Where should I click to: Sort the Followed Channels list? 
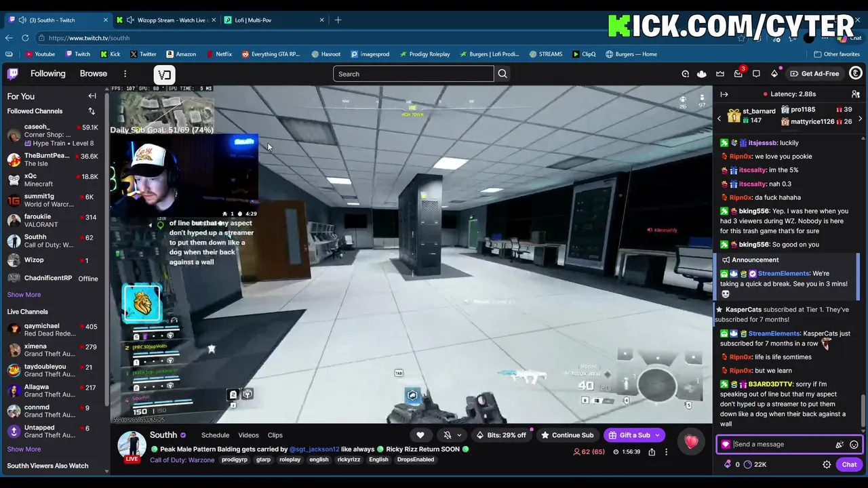click(x=92, y=111)
